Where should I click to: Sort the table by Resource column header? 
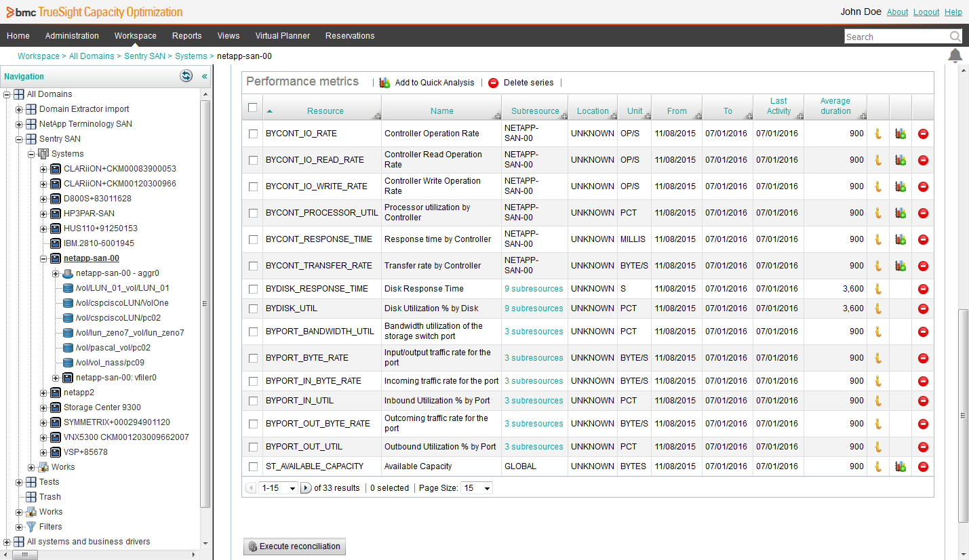pos(325,111)
